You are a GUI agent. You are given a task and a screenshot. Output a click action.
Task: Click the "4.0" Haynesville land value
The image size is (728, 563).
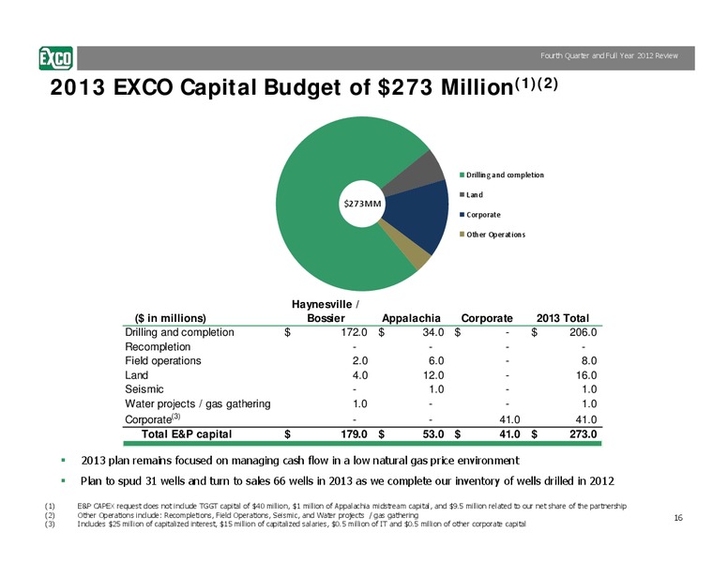(x=360, y=375)
